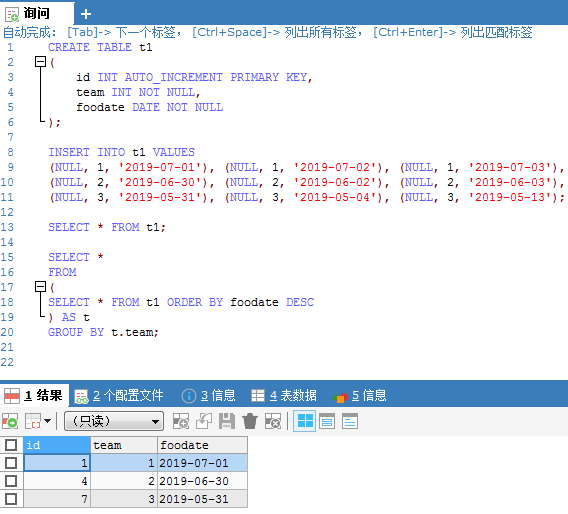Viewport: 568px width, 514px height.
Task: Sort by the team column header
Action: click(124, 445)
